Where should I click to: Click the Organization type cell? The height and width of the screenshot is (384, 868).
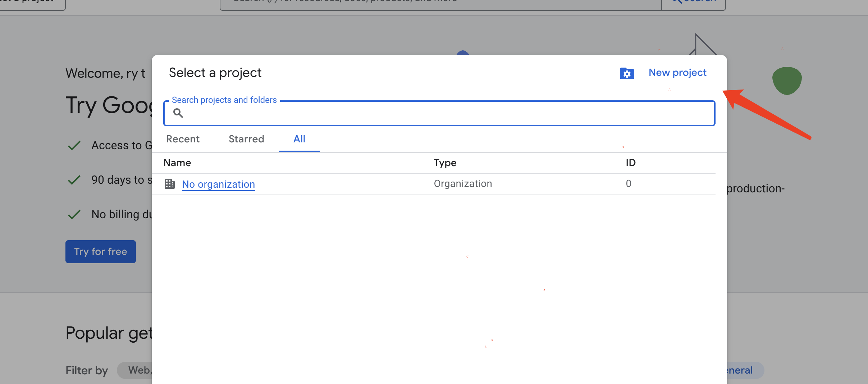(x=463, y=184)
